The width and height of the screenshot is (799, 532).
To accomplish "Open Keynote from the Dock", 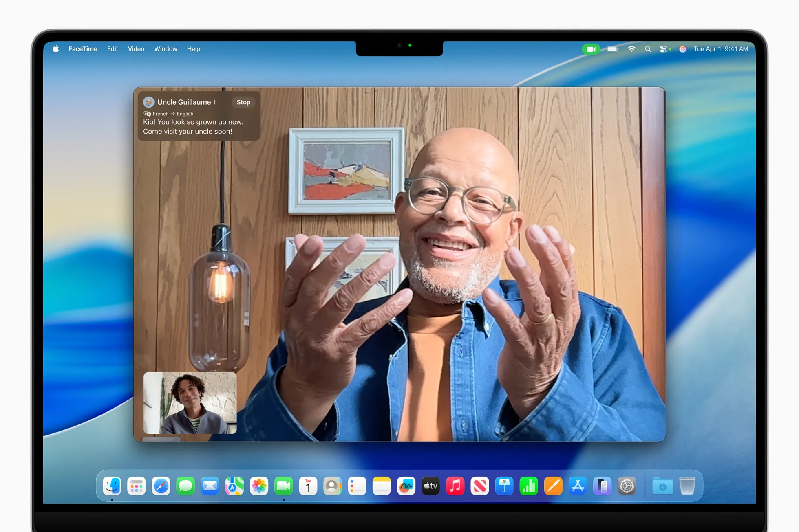I will [504, 486].
